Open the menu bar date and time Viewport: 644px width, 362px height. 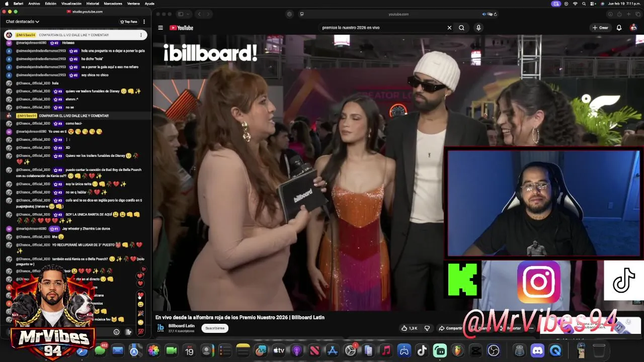click(x=624, y=4)
